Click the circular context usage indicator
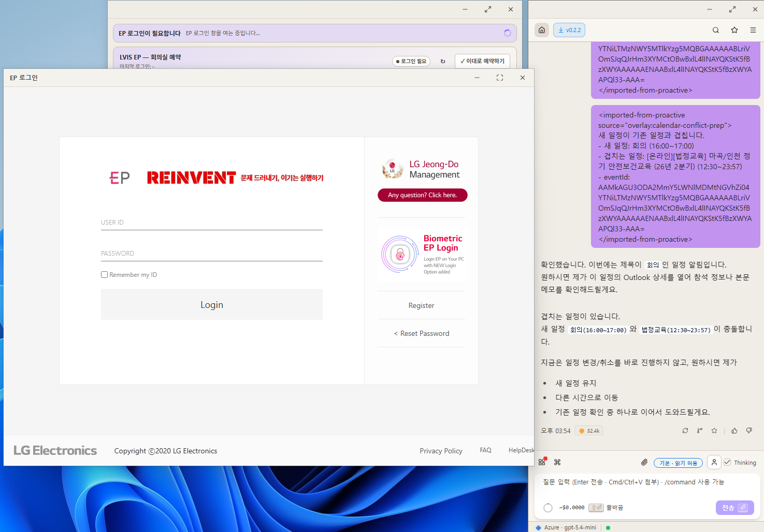The width and height of the screenshot is (764, 532). tap(548, 508)
